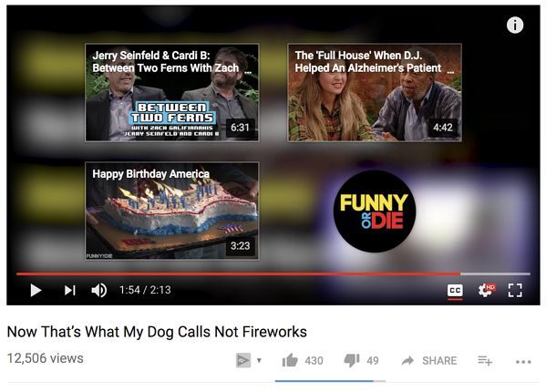546x392 pixels.
Task: Click the Funny Or Die channel logo
Action: click(375, 211)
